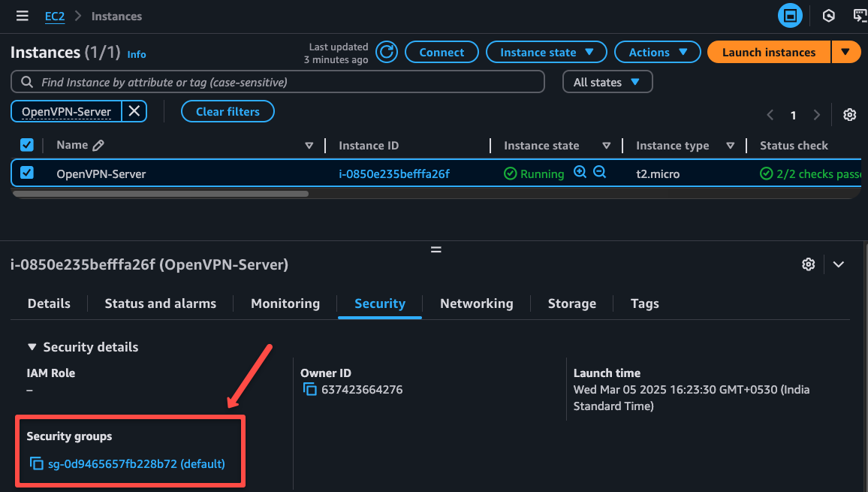The image size is (868, 492).
Task: Open the instance table preferences gear
Action: point(849,114)
